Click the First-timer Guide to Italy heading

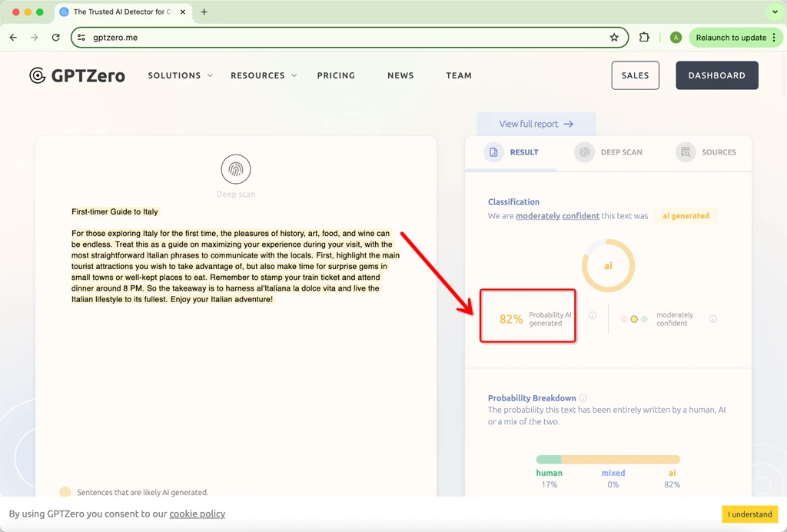[x=115, y=211]
